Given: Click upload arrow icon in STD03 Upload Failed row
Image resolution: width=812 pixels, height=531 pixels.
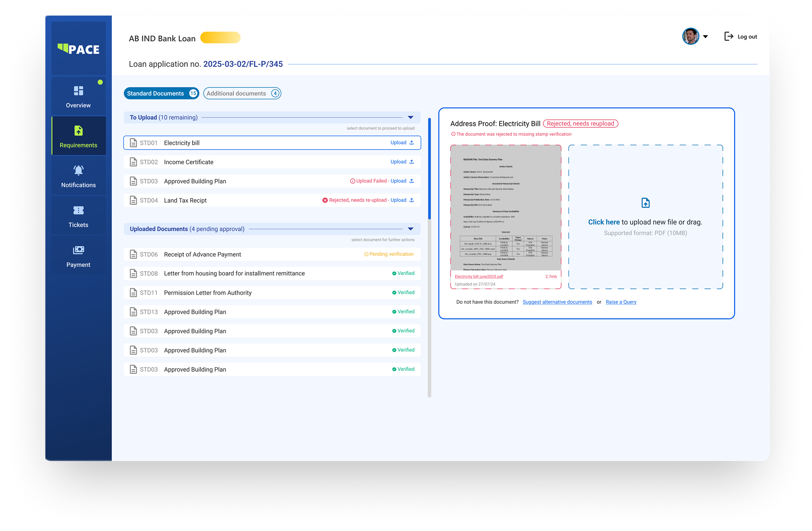Looking at the screenshot, I should pyautogui.click(x=412, y=181).
